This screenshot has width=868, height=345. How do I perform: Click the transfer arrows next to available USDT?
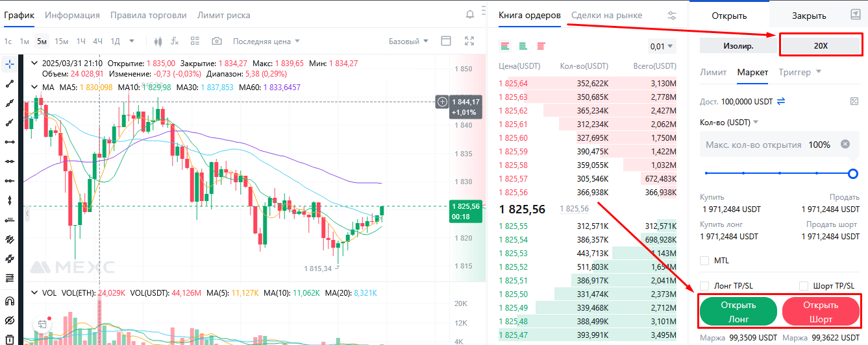(x=782, y=101)
